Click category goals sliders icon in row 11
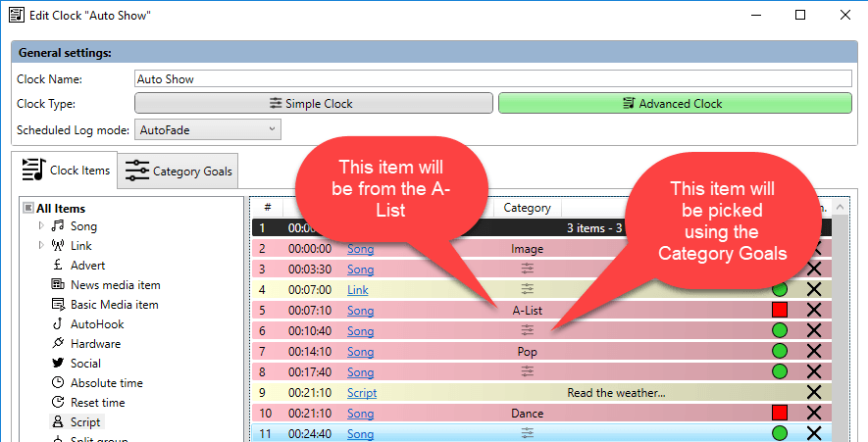The image size is (868, 442). pyautogui.click(x=527, y=433)
